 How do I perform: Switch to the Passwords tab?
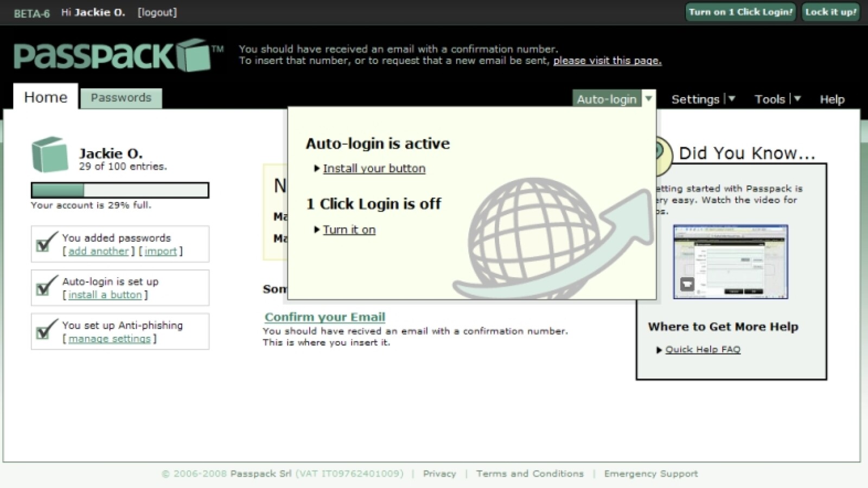[121, 98]
